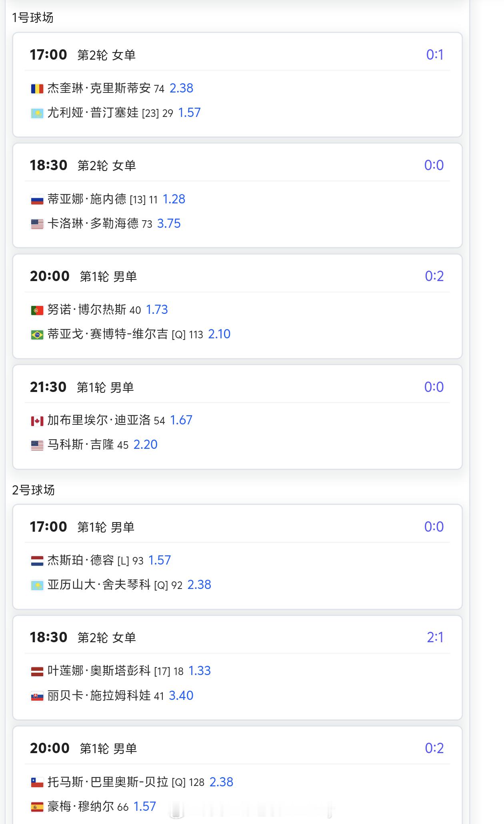This screenshot has height=824, width=504.
Task: Select odds 2.10 for 蒂亚戈·赛博特-维尔吉
Action: pos(219,334)
